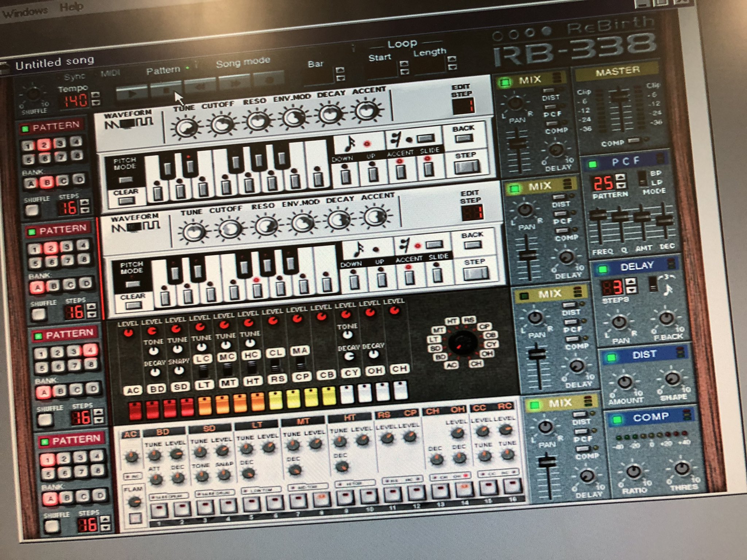The width and height of the screenshot is (747, 560).
Task: Click the top mixer channel's Pan knob
Action: [515, 103]
